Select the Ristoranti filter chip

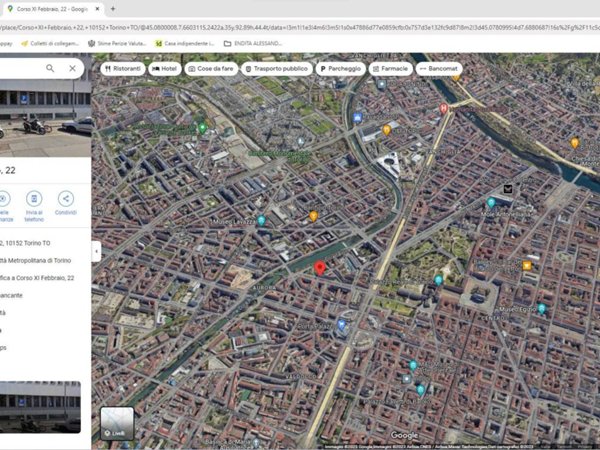pos(122,68)
